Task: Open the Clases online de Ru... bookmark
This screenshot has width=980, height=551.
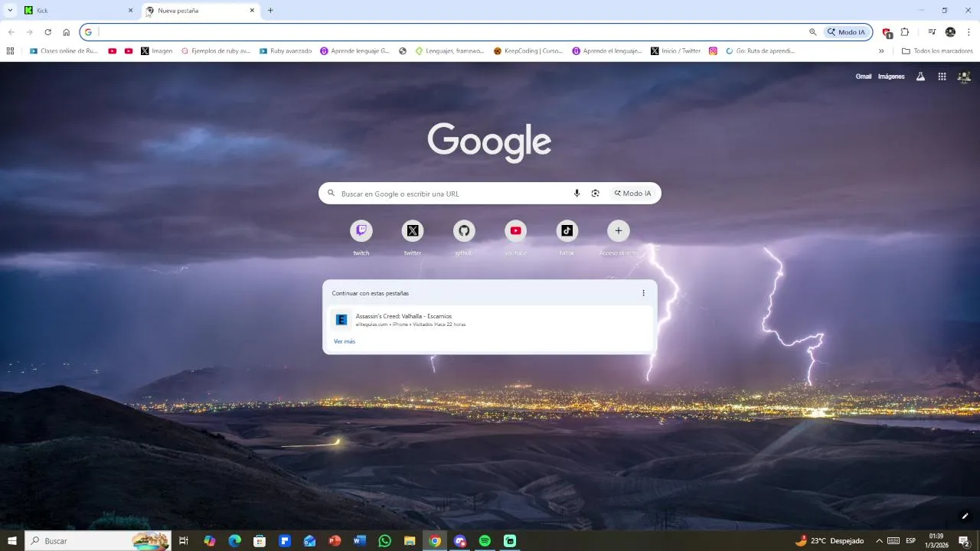Action: (64, 51)
